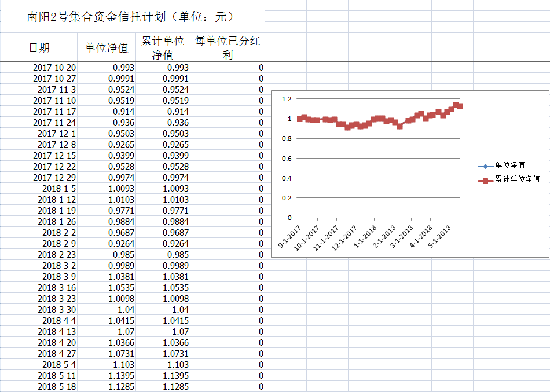Screen dimensions: 550x392
Task: Select the 每单位已分红利 header cell
Action: (x=228, y=47)
